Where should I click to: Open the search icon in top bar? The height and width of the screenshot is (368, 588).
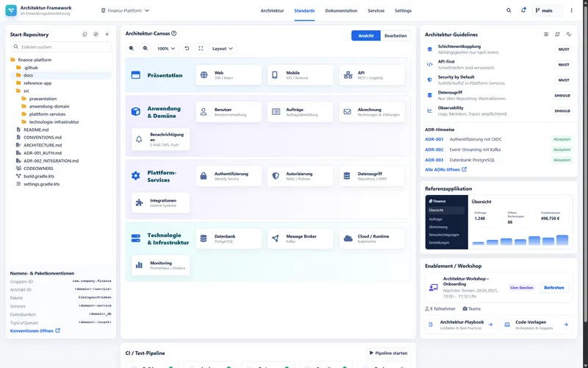click(x=509, y=10)
